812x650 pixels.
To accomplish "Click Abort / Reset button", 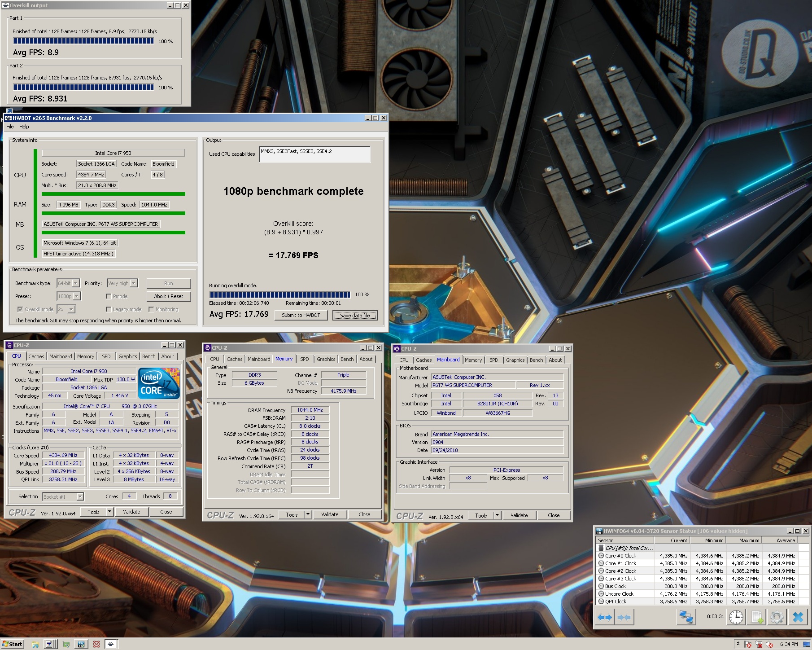I will click(x=169, y=296).
